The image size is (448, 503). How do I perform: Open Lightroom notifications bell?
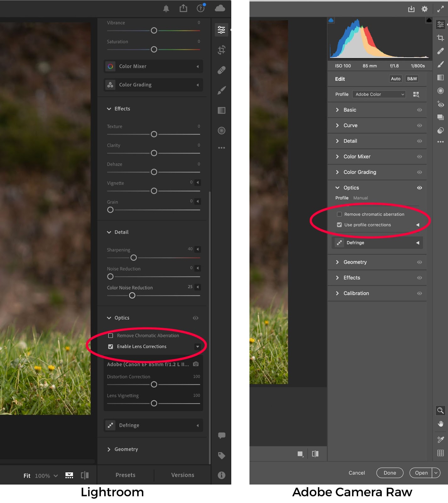(166, 8)
